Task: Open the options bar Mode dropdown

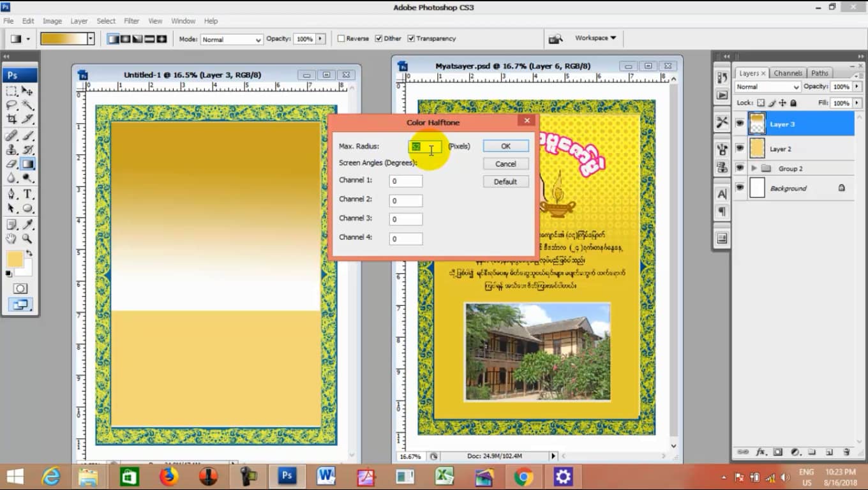Action: click(x=232, y=40)
